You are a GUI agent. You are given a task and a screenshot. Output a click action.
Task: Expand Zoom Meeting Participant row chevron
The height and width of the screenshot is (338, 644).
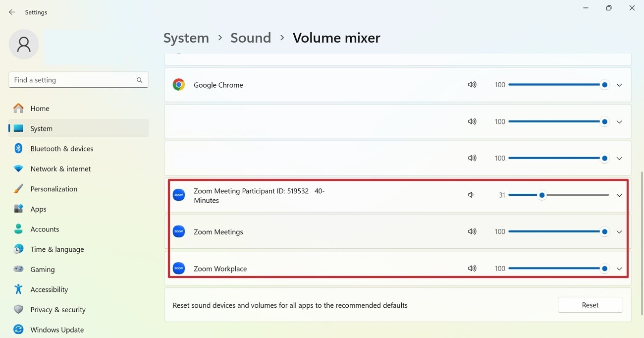[619, 195]
